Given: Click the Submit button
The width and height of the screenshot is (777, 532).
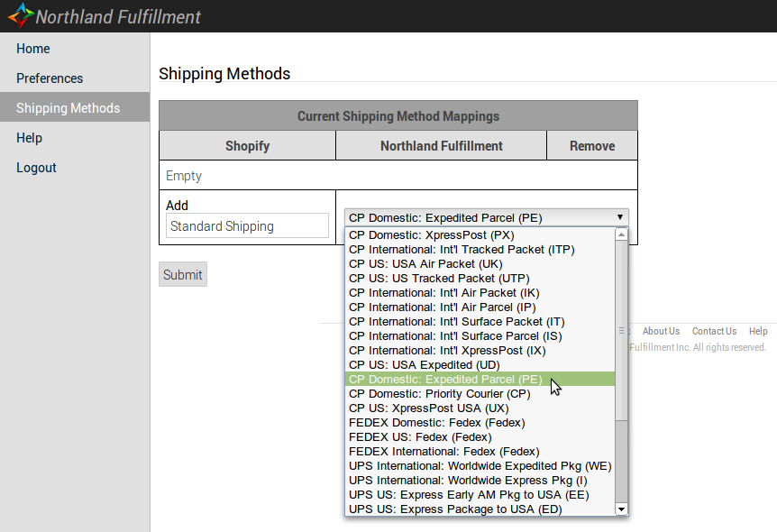Looking at the screenshot, I should coord(183,274).
